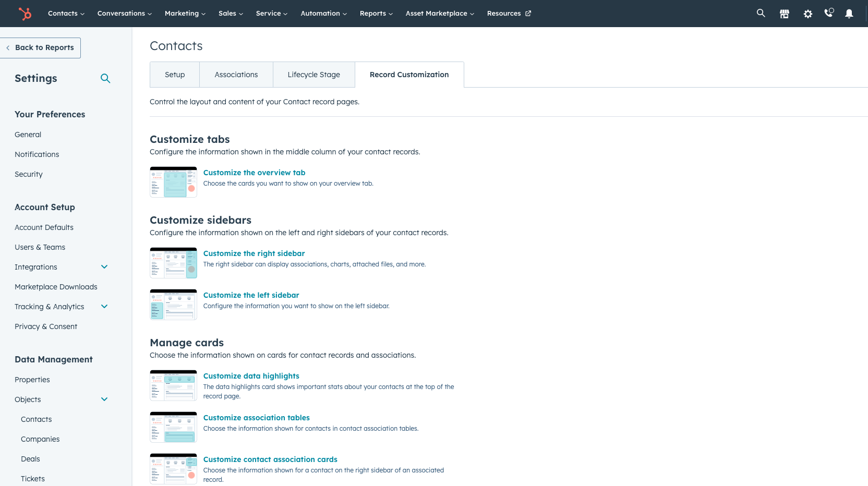The width and height of the screenshot is (868, 486).
Task: Open the Reports top menu
Action: tap(377, 14)
